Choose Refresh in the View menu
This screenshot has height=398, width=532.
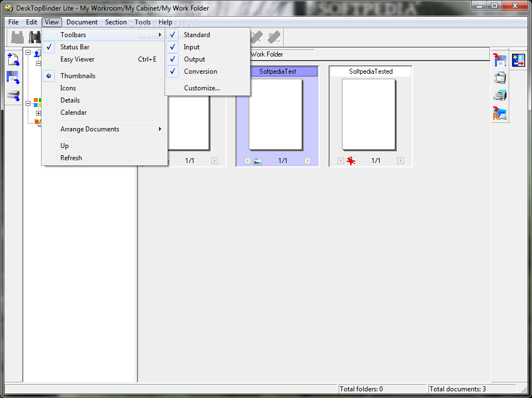coord(105,158)
